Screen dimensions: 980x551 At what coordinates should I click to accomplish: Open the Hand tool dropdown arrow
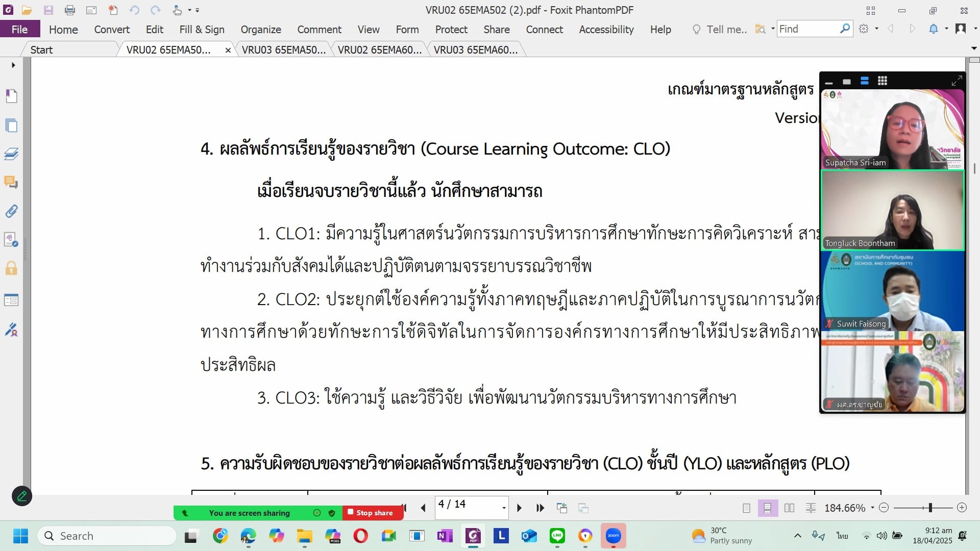[189, 10]
